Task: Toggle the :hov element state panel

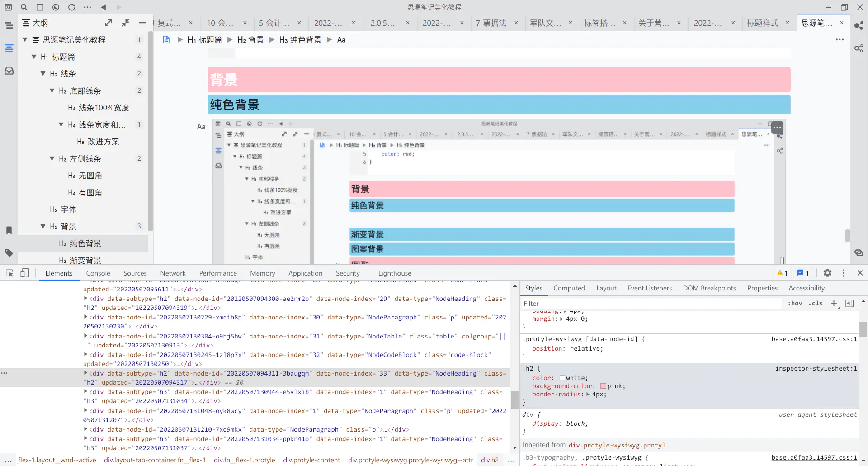Action: click(795, 304)
